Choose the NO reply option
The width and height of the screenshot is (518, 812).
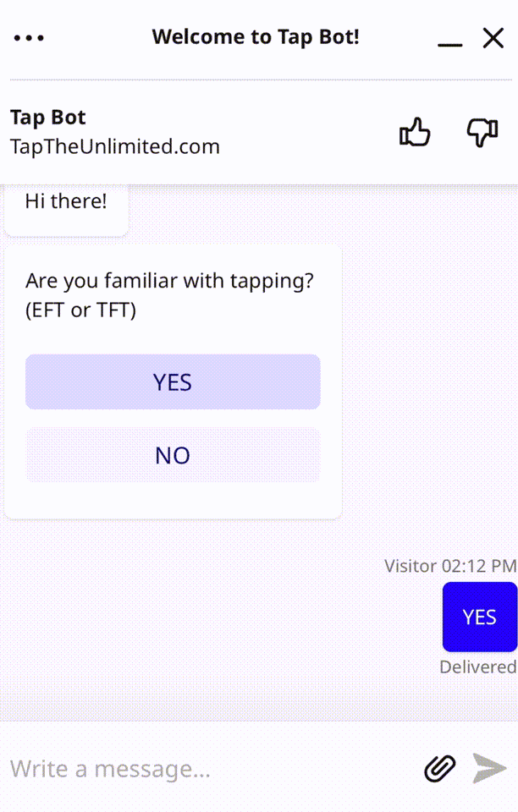173,455
